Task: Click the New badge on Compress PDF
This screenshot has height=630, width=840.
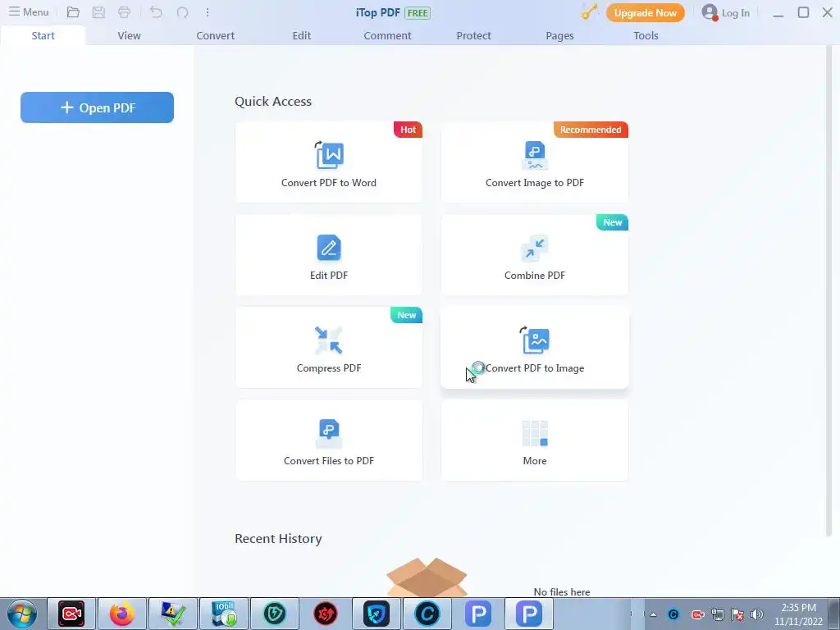Action: pos(407,315)
